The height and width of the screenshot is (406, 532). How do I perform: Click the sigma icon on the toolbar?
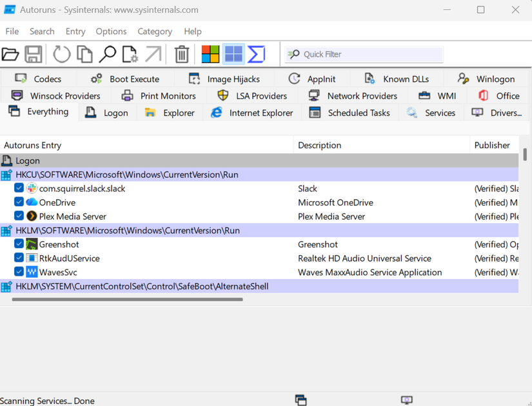tap(256, 54)
